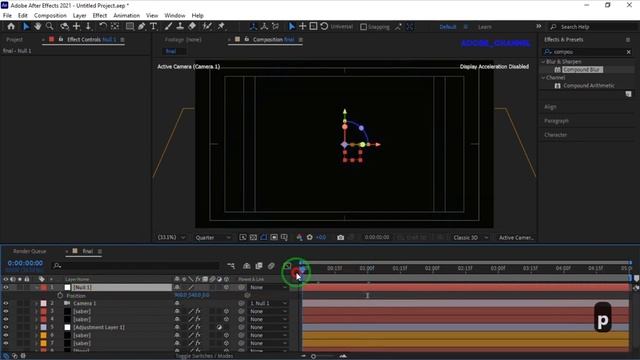Select the Rotation tool in toolbar
This screenshot has width=640, height=360.
pyautogui.click(x=103, y=27)
